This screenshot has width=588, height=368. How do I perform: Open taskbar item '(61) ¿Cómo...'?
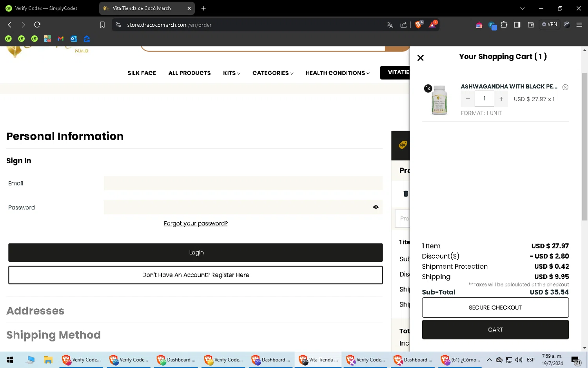[461, 360]
